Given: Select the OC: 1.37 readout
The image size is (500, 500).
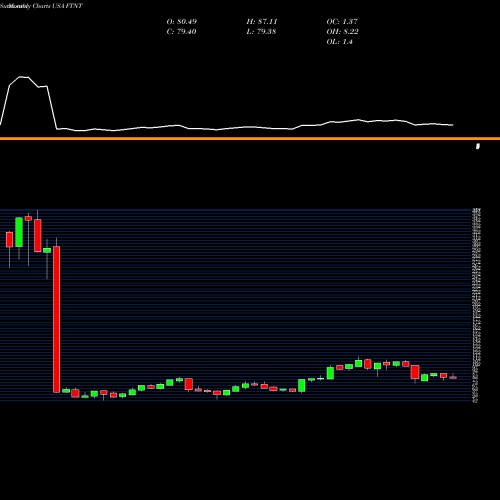Looking at the screenshot, I should (x=342, y=22).
